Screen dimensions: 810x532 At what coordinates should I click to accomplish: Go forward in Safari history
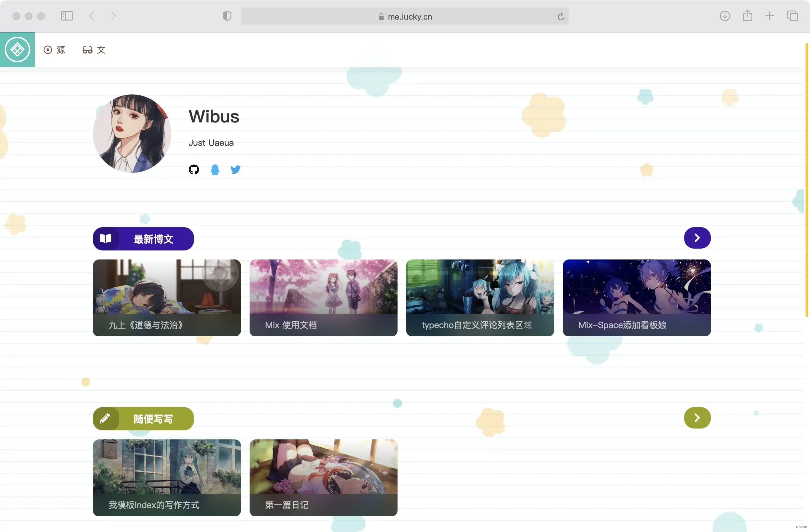pyautogui.click(x=113, y=16)
